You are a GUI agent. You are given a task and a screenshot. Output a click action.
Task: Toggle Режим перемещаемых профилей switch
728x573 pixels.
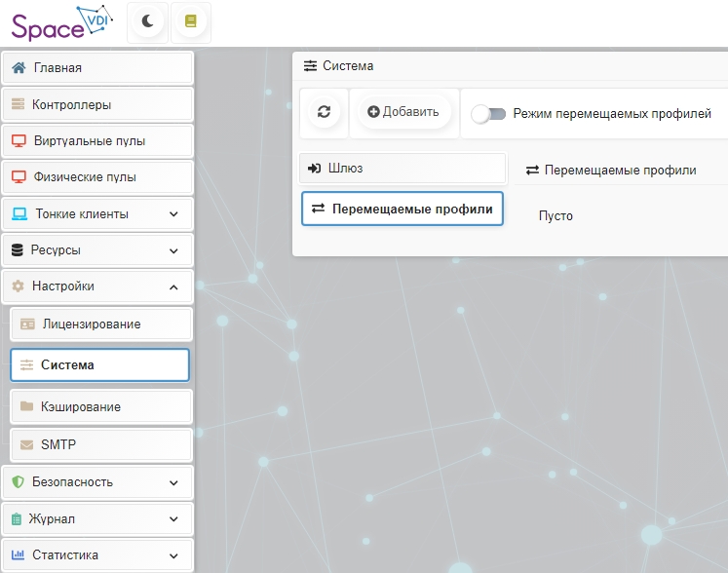pos(488,114)
